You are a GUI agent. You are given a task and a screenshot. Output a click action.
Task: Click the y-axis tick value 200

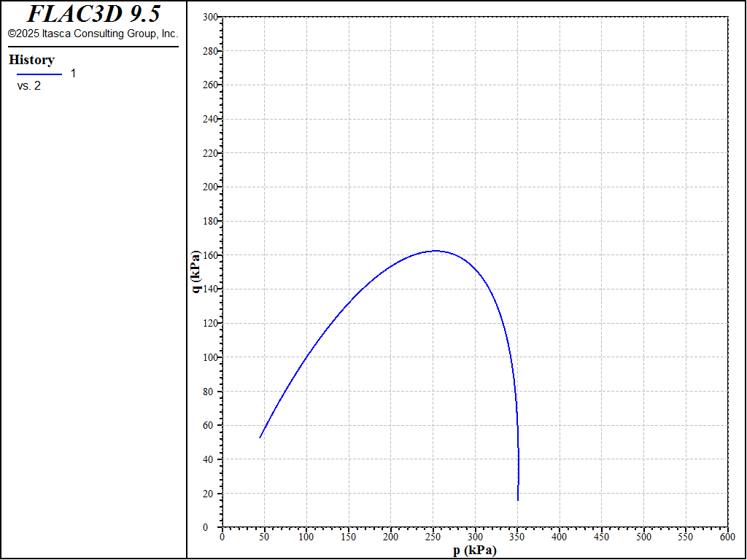pos(210,187)
